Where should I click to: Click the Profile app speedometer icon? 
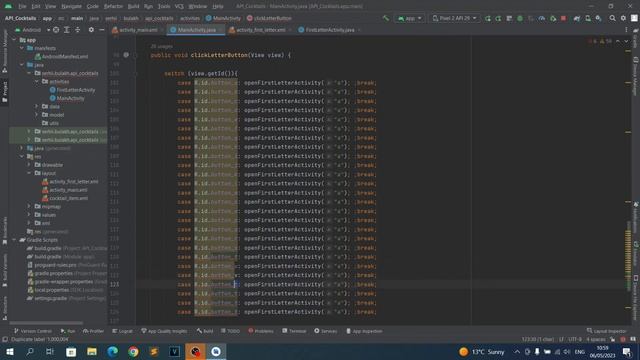click(542, 18)
